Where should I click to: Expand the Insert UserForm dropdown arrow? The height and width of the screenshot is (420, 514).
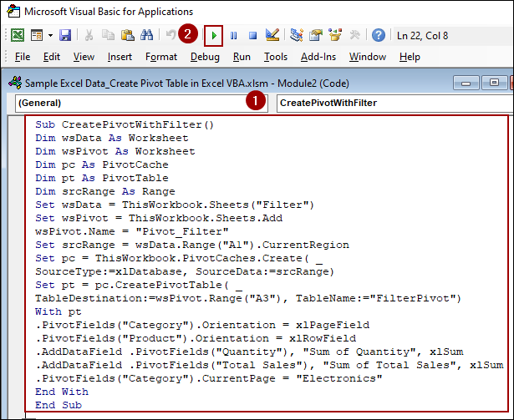pyautogui.click(x=49, y=35)
